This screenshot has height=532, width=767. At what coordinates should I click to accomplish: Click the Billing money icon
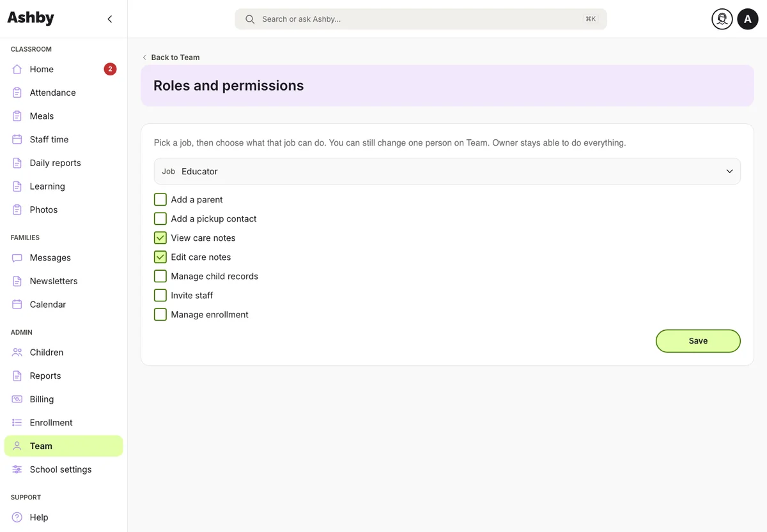17,399
